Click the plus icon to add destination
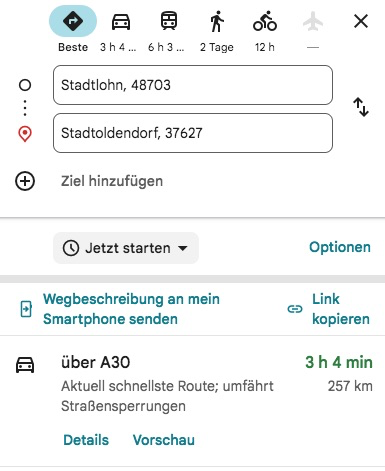The width and height of the screenshot is (385, 471). [x=25, y=181]
